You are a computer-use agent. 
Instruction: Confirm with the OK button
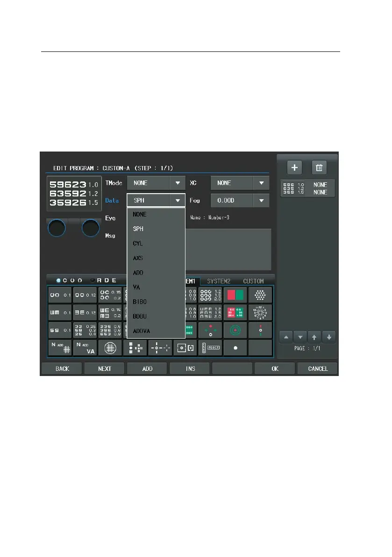tap(275, 369)
